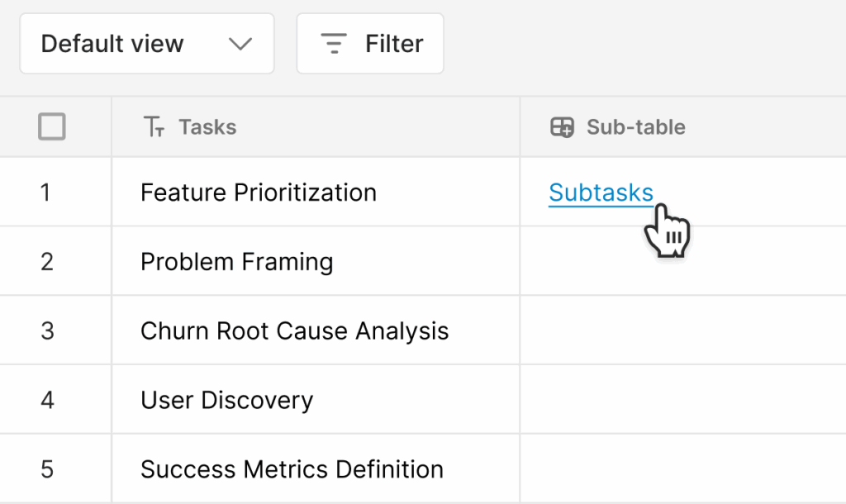Select row number 1
The image size is (846, 504).
tap(45, 193)
